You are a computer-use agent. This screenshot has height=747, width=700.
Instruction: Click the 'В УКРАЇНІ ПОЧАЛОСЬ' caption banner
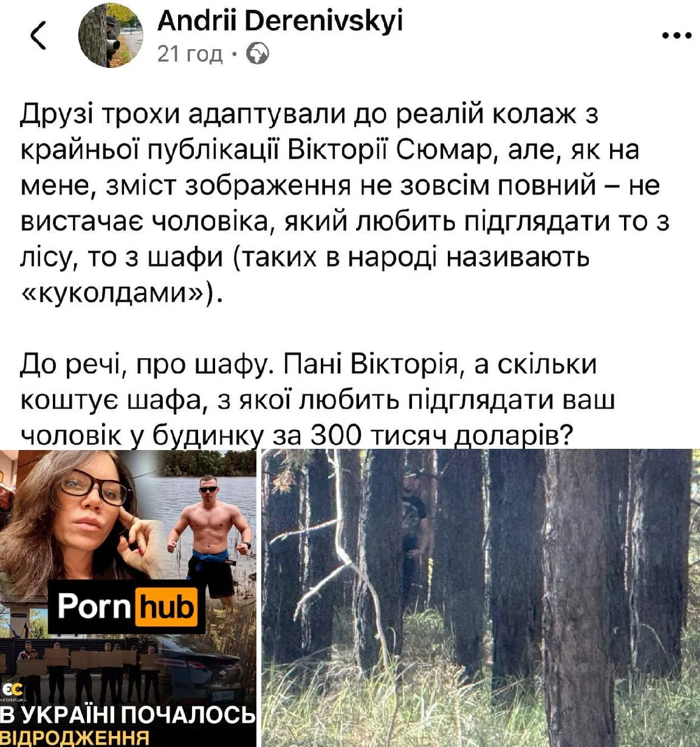pyautogui.click(x=128, y=715)
